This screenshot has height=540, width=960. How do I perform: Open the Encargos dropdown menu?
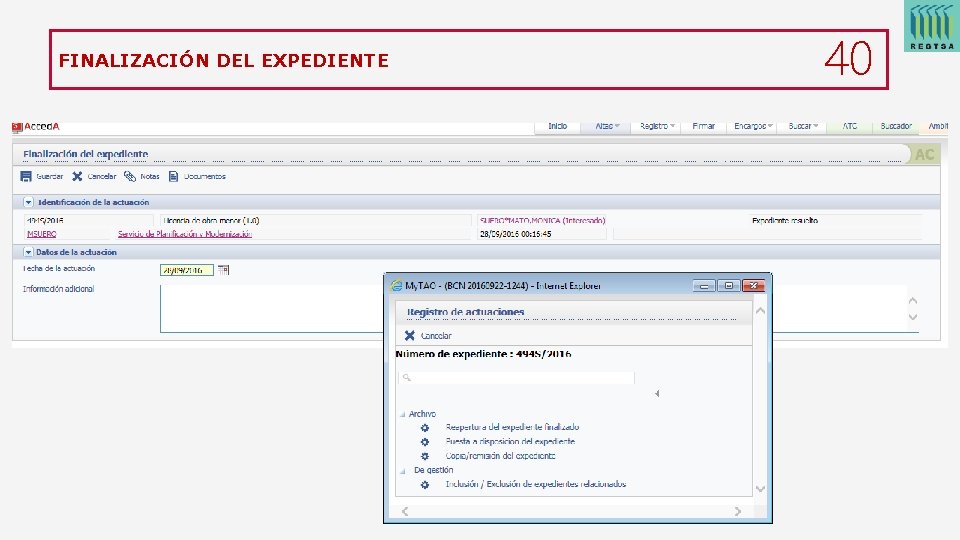point(752,126)
